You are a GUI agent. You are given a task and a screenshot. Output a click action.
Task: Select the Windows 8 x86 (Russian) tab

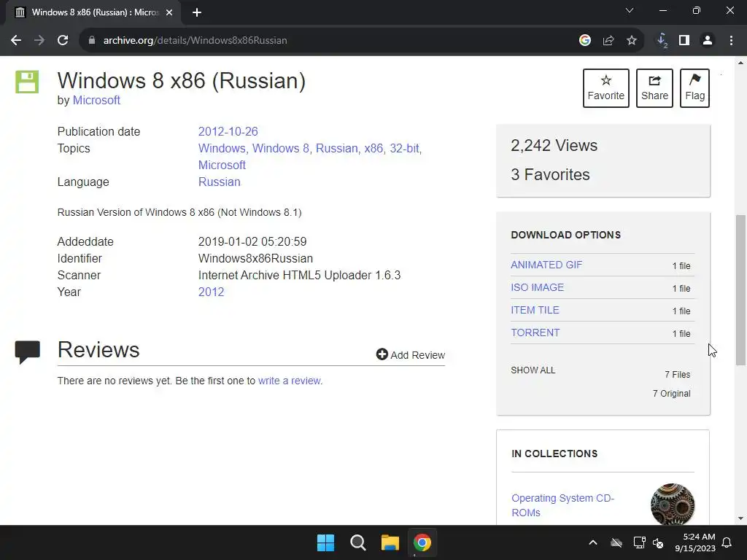[x=93, y=12]
